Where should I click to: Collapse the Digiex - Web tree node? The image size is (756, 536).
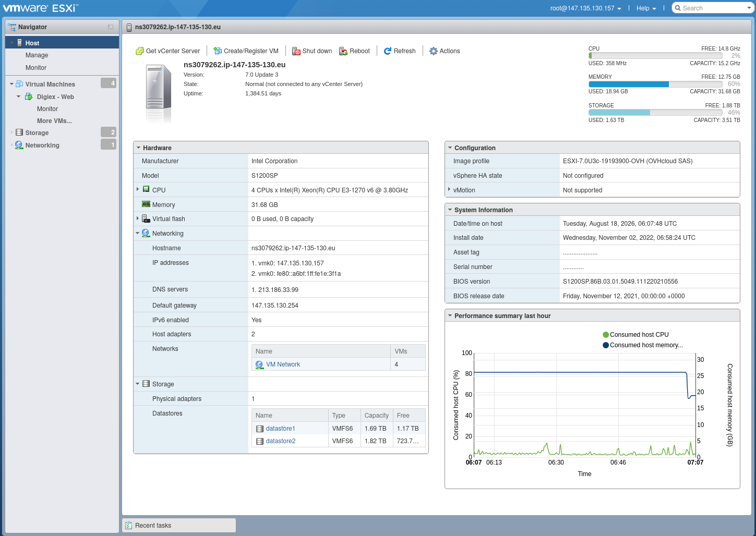19,96
